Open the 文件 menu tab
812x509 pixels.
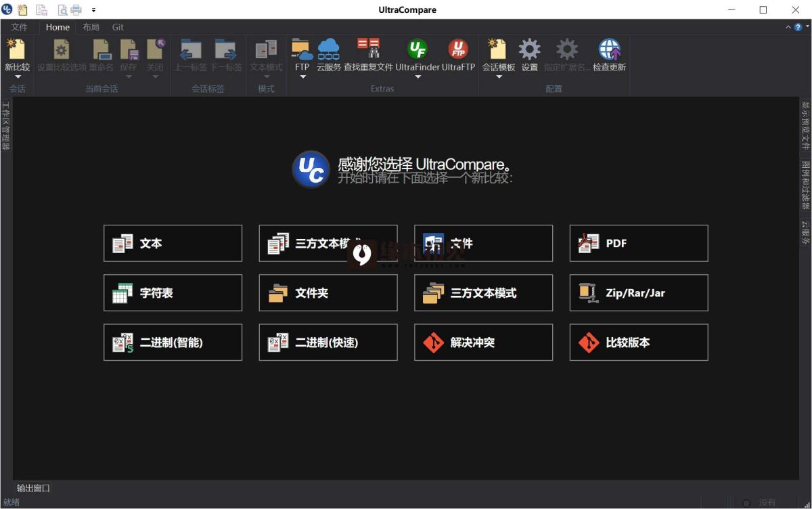tap(20, 27)
